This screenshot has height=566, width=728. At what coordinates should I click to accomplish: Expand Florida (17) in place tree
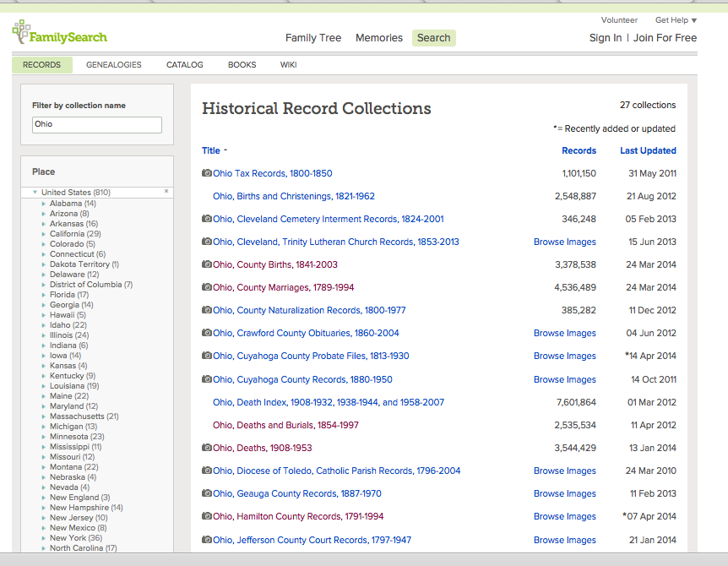click(44, 295)
